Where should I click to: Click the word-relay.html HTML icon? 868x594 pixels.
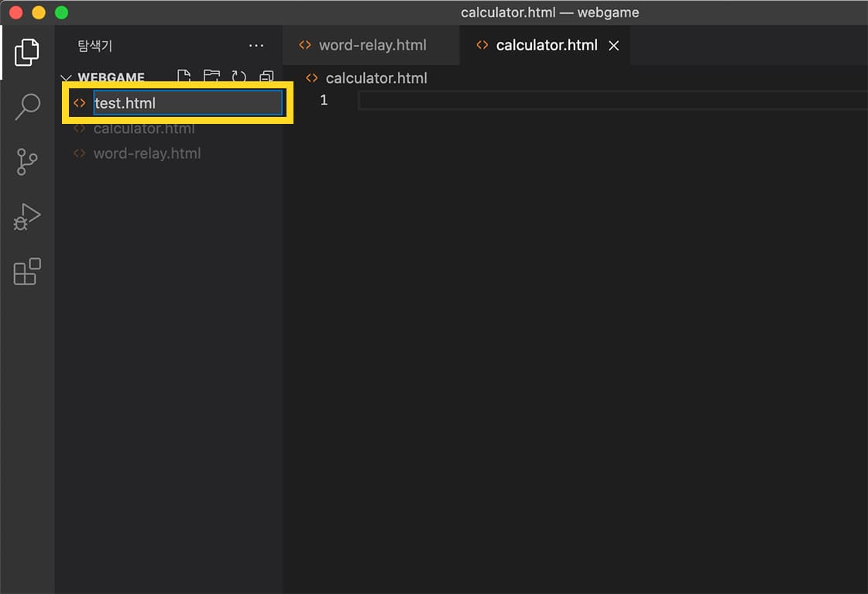point(79,153)
